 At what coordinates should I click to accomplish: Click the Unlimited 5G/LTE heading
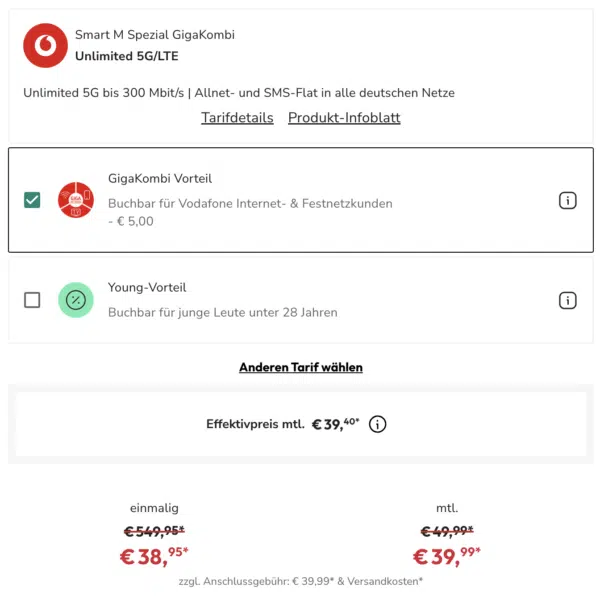click(127, 56)
